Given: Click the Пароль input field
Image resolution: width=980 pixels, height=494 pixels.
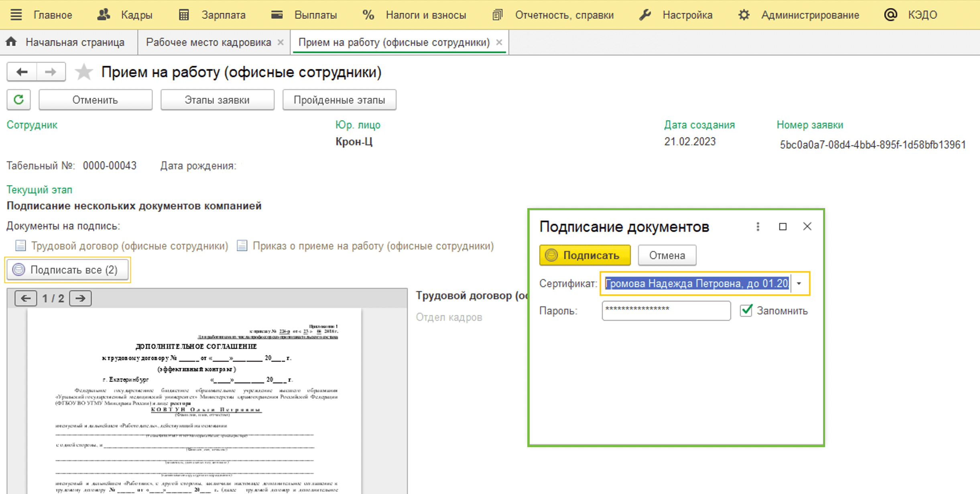Looking at the screenshot, I should pyautogui.click(x=666, y=311).
